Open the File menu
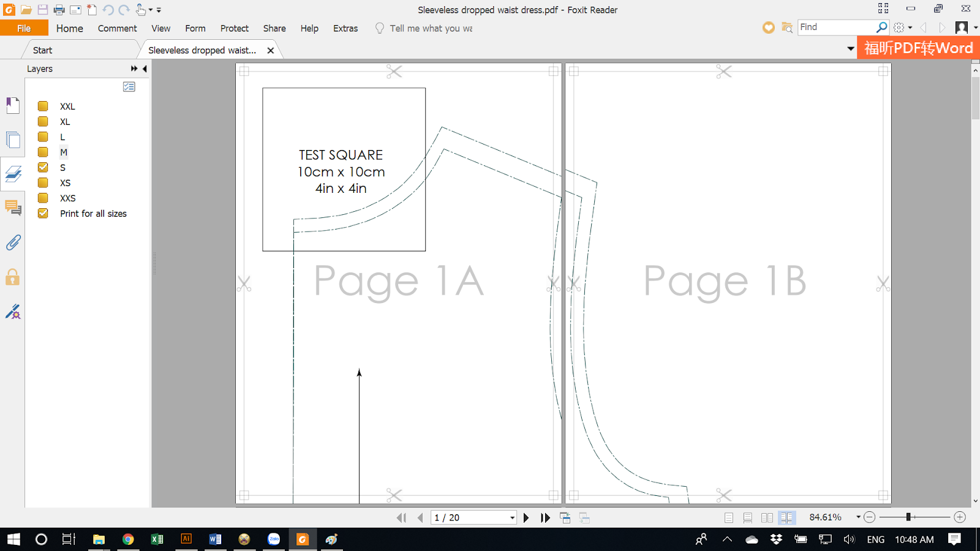 point(24,28)
